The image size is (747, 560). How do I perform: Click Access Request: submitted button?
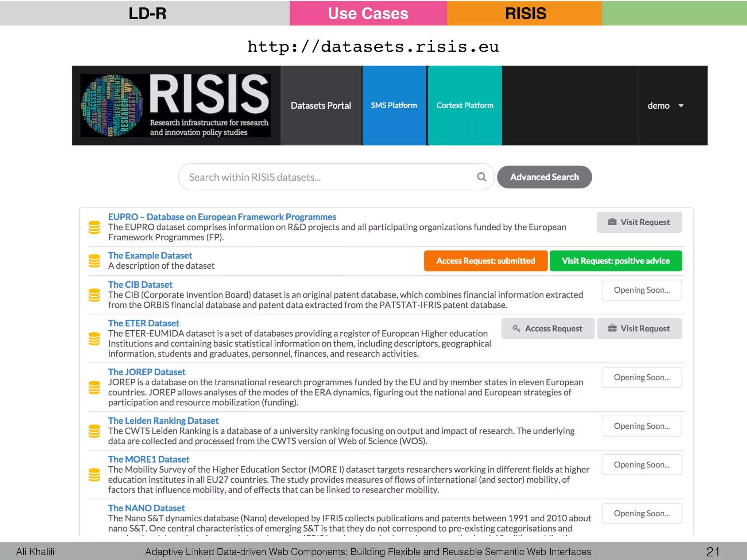pyautogui.click(x=485, y=261)
